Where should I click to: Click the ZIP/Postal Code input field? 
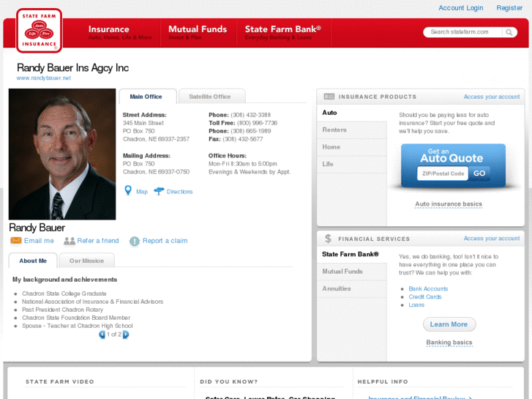coord(443,174)
